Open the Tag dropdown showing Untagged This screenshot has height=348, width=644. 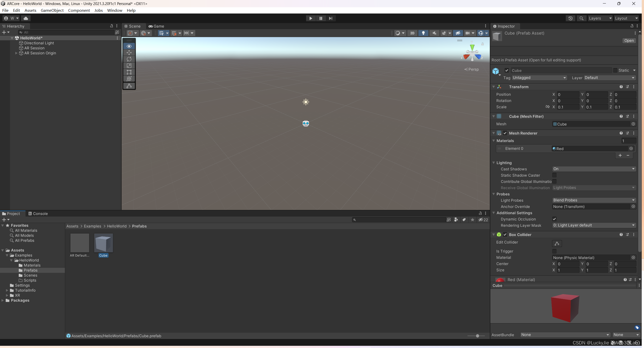coord(539,78)
